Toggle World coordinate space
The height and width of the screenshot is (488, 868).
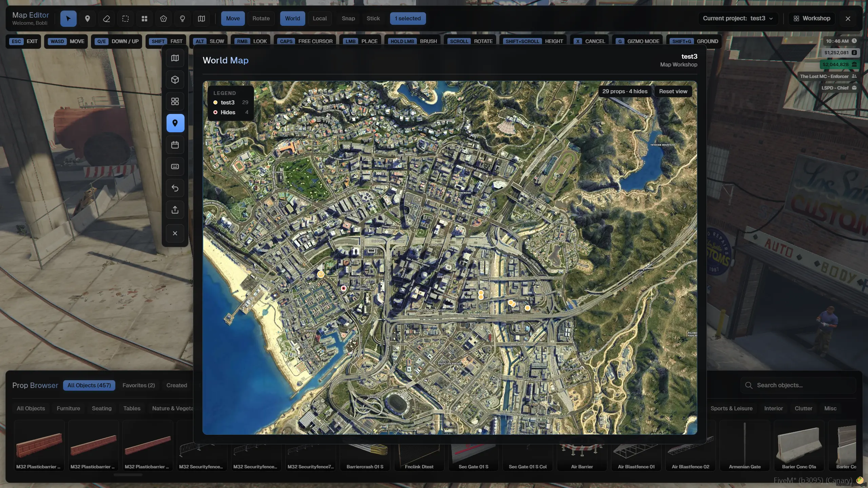(x=292, y=18)
